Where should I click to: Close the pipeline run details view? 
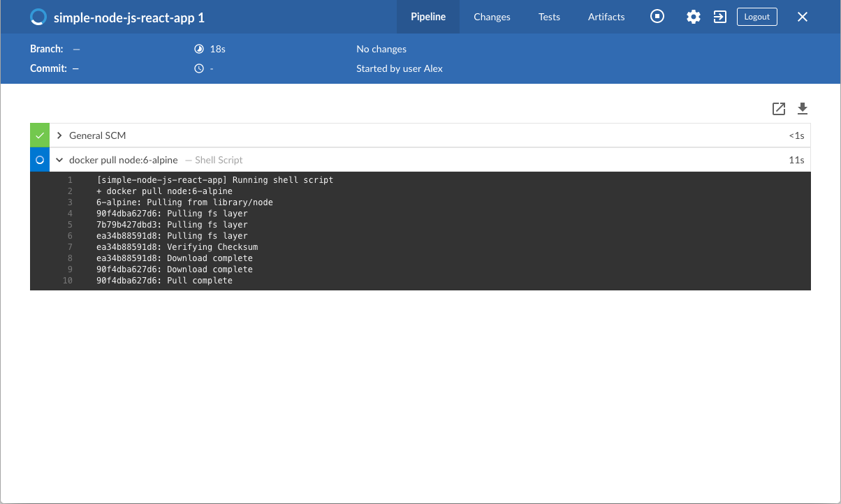point(803,17)
